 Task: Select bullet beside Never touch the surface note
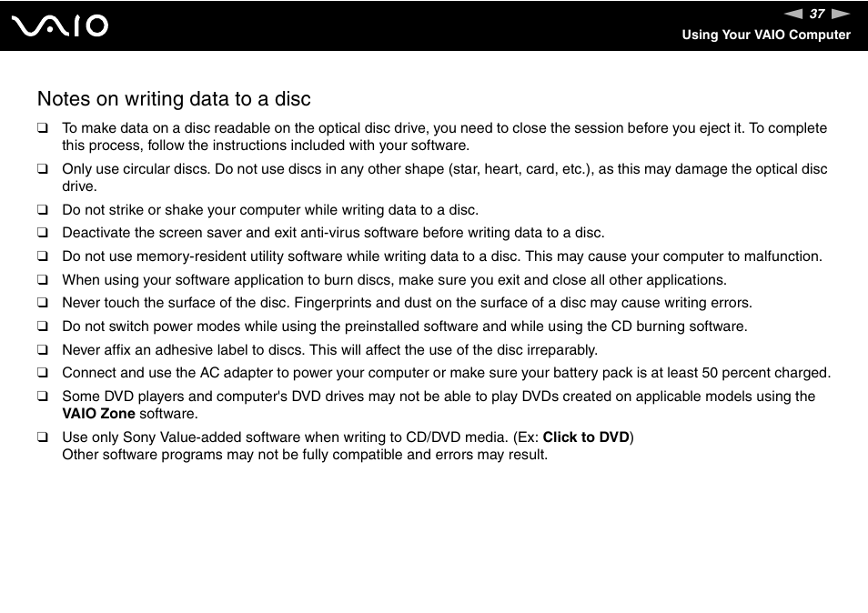tap(43, 303)
